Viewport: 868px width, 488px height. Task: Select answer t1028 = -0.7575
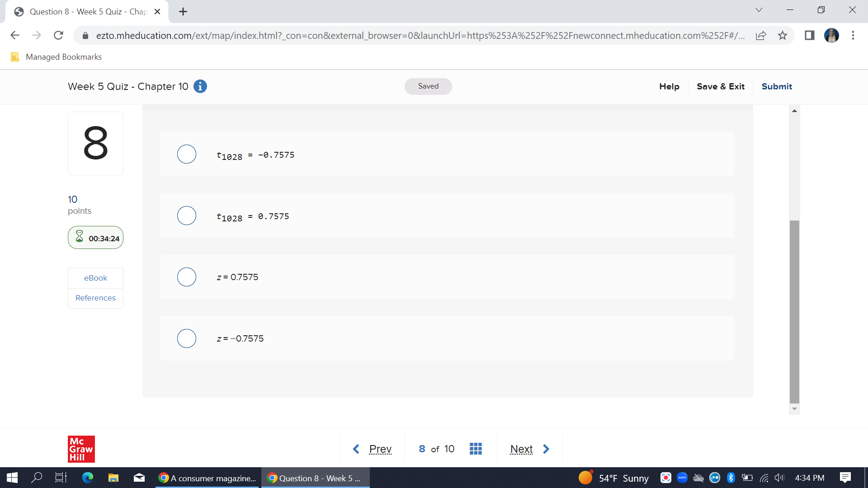(187, 154)
